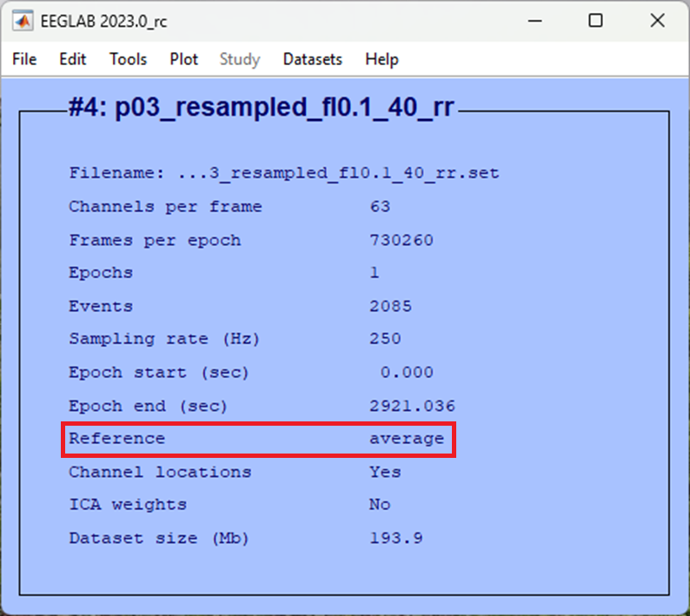Click the Events count 2085
Image resolution: width=690 pixels, height=616 pixels.
click(x=390, y=306)
